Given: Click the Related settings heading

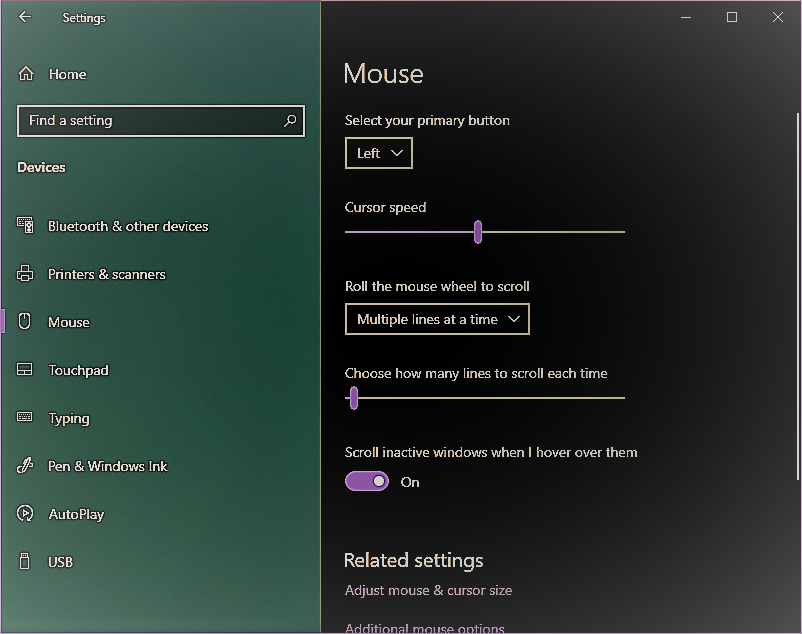Looking at the screenshot, I should tap(413, 560).
